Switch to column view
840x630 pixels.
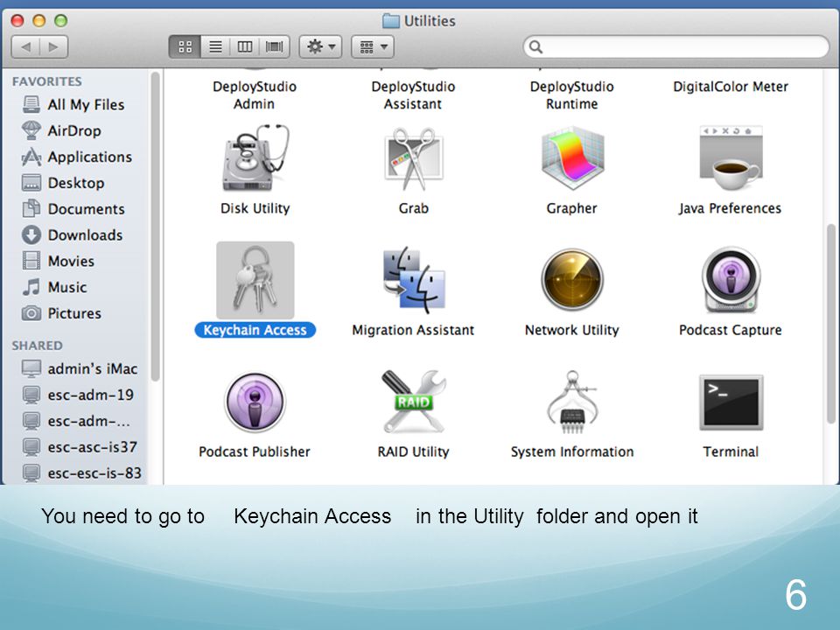245,47
